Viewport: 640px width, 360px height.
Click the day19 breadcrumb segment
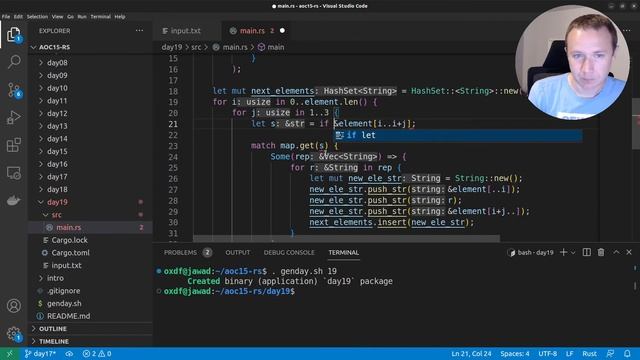coord(171,47)
